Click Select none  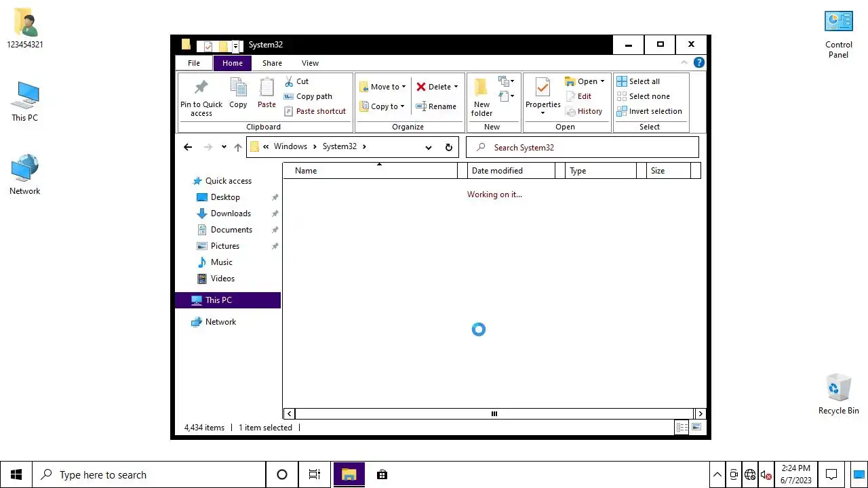(643, 96)
